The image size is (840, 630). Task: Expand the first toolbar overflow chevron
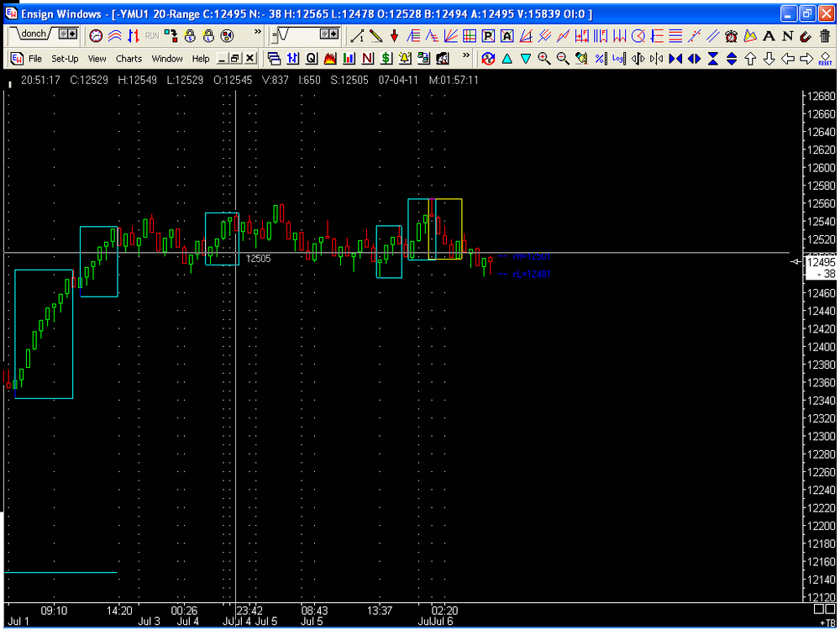point(258,32)
